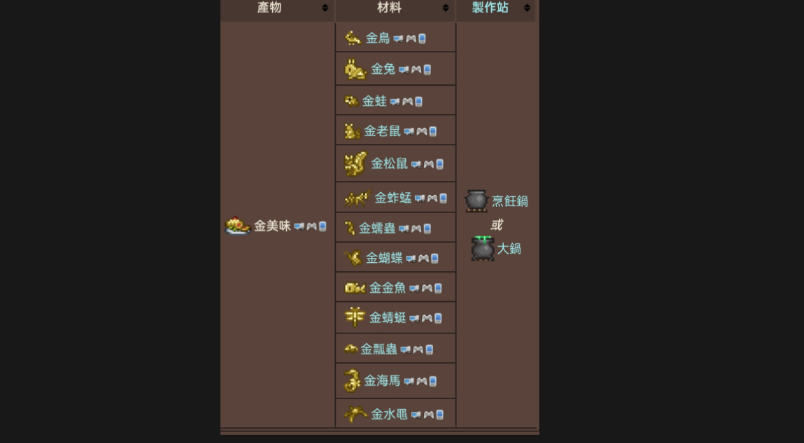Sort table by 製作站 column arrows
Screen dimensions: 804x443
tap(527, 8)
